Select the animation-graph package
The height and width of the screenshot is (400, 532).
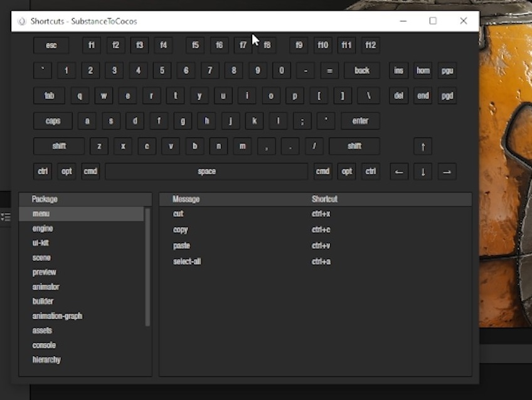[x=57, y=316]
